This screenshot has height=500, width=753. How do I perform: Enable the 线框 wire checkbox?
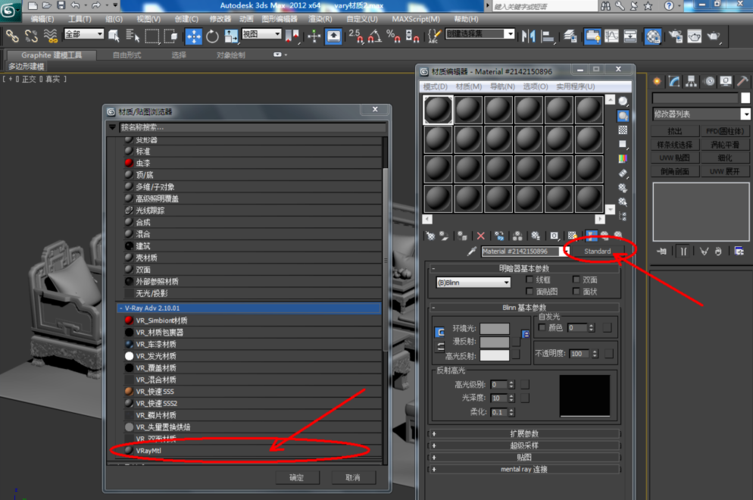(x=530, y=280)
